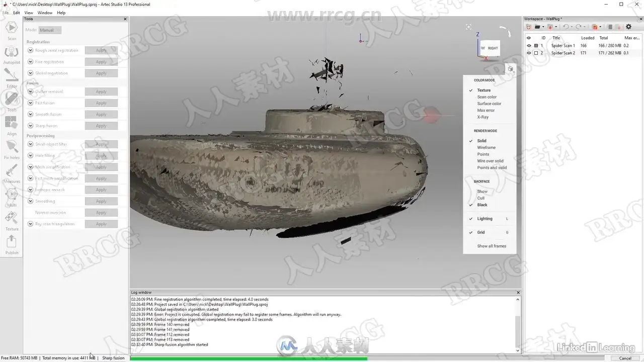Expand Fine registration settings
This screenshot has width=644, height=362.
(31, 62)
